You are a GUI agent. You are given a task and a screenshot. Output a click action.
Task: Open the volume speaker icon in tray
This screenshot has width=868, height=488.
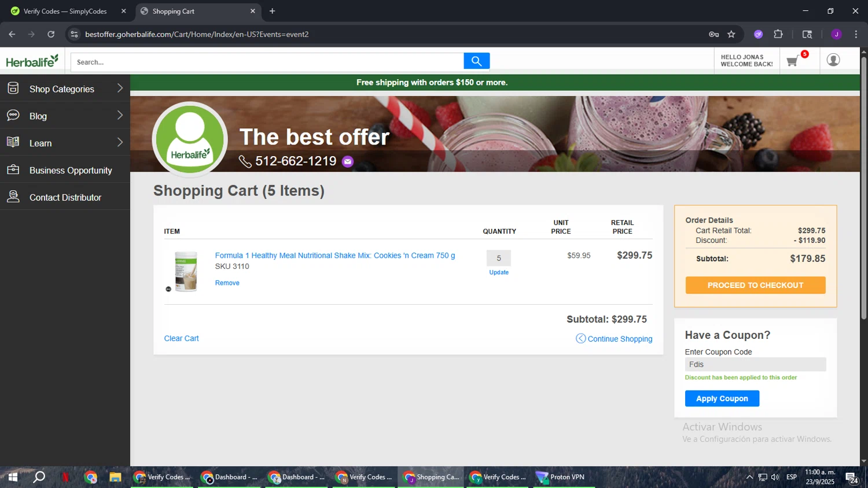775,477
